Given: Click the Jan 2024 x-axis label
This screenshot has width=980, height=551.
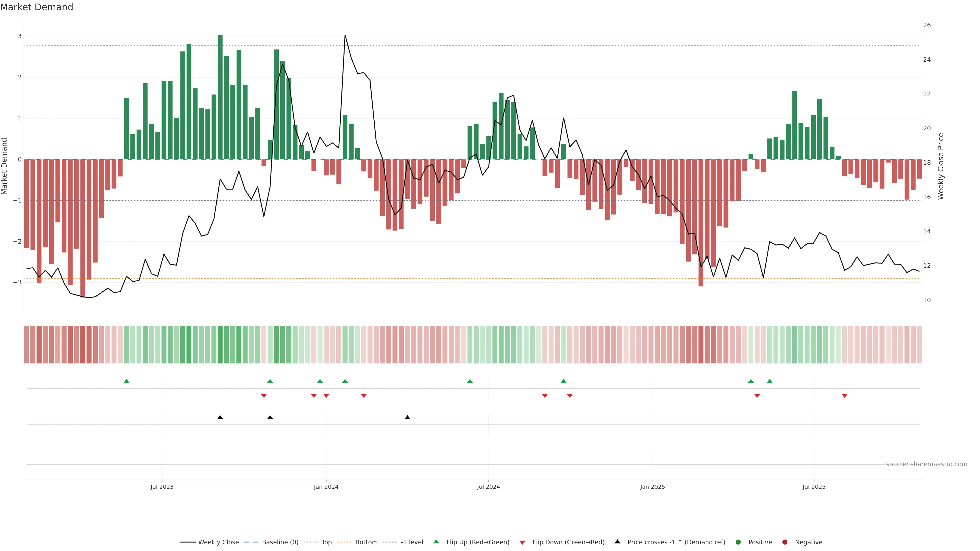Looking at the screenshot, I should point(326,487).
